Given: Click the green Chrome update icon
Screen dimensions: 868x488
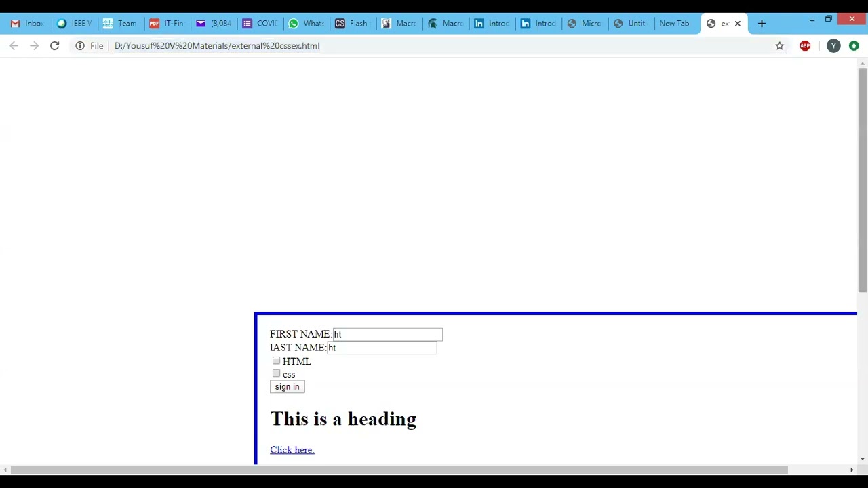Looking at the screenshot, I should tap(854, 45).
